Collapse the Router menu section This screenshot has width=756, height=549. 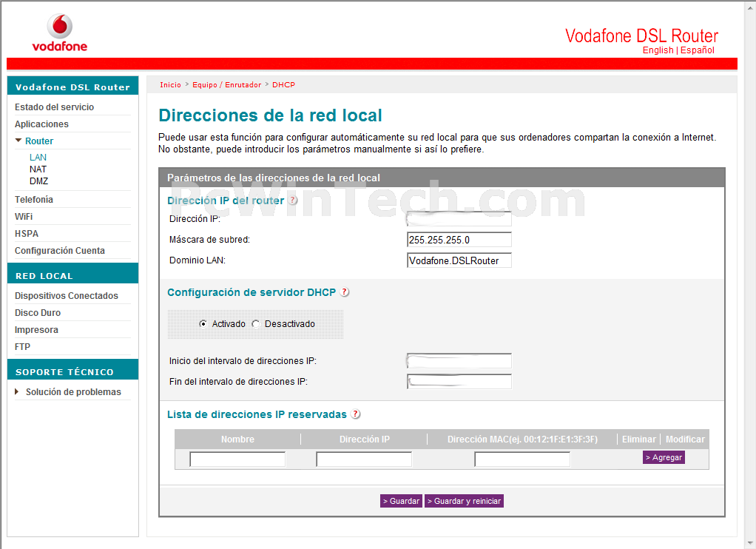coord(18,141)
